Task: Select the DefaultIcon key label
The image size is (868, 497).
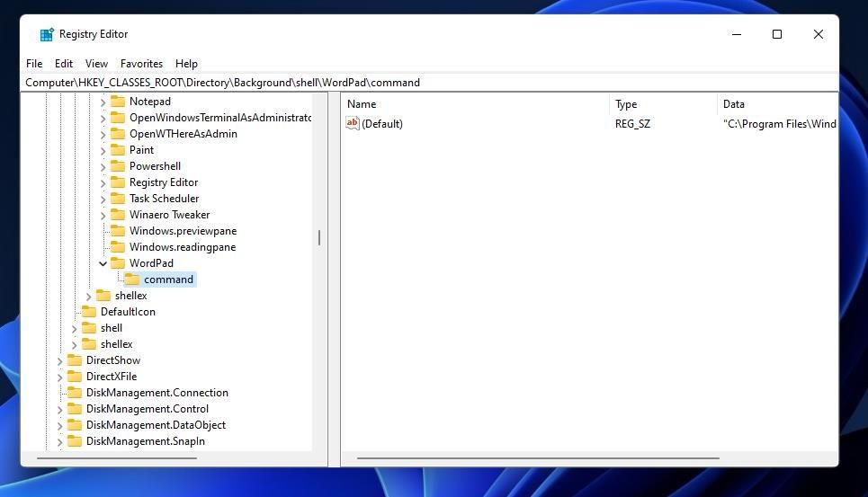Action: point(128,312)
